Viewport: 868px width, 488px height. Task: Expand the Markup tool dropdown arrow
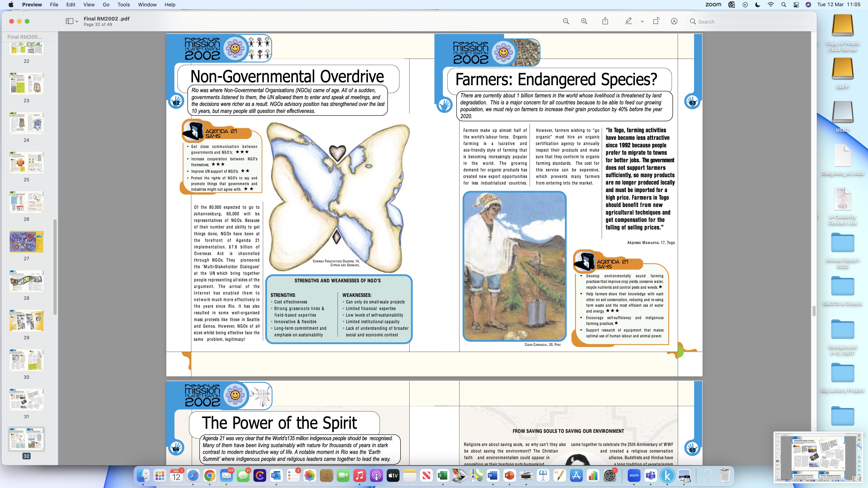[642, 21]
